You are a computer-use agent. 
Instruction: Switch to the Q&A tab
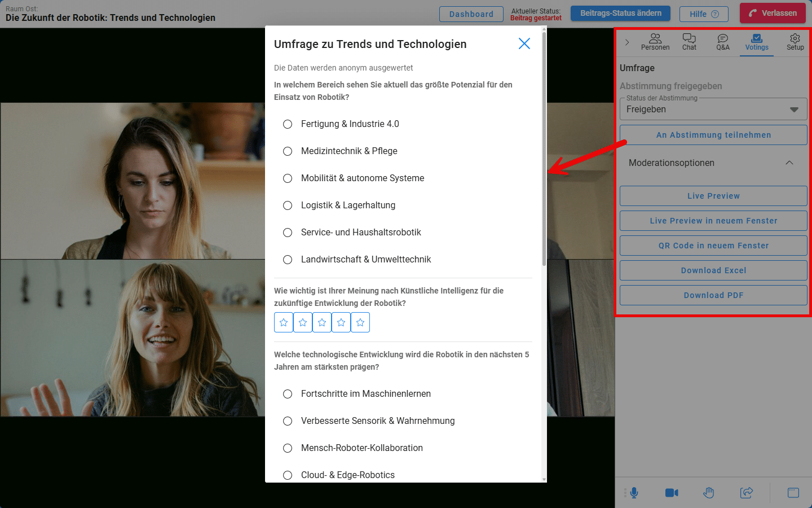click(x=723, y=42)
